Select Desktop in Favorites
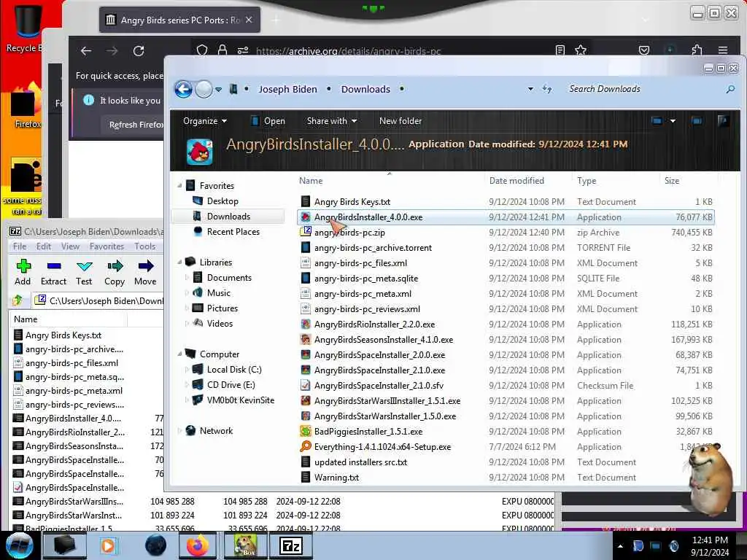Viewport: 747px width, 560px height. (222, 201)
